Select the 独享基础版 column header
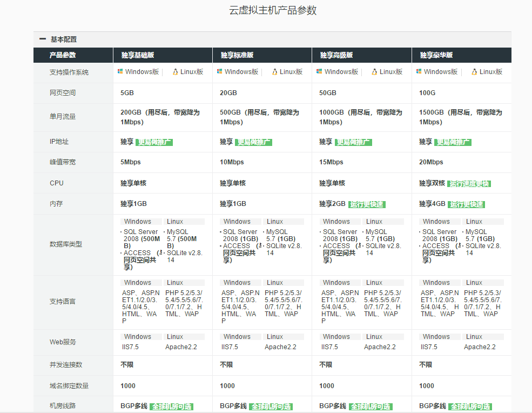The width and height of the screenshot is (532, 413). 163,55
